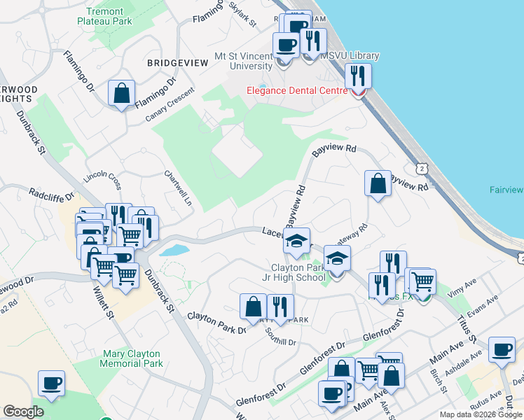This screenshot has height=420, width=524.
Task: Select the Lincoln Cross street label
Action: [x=102, y=180]
